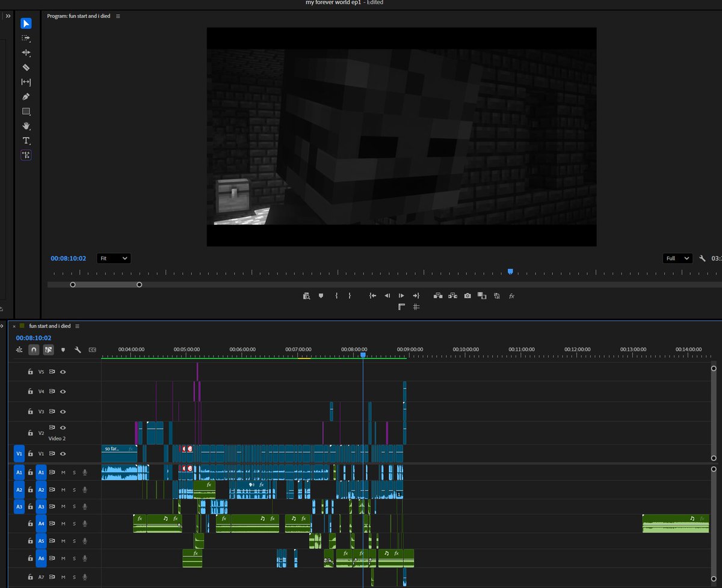Screen dimensions: 722x588
Task: Activate the Type tool
Action: 25,140
